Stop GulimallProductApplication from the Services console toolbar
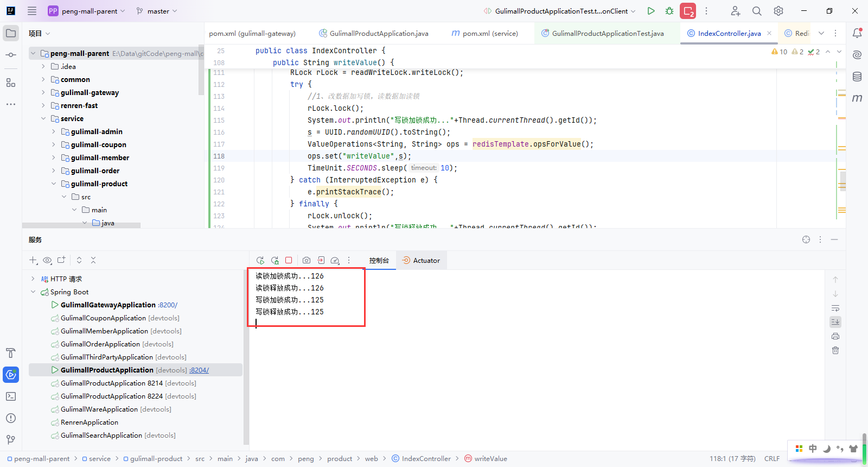 click(x=289, y=261)
